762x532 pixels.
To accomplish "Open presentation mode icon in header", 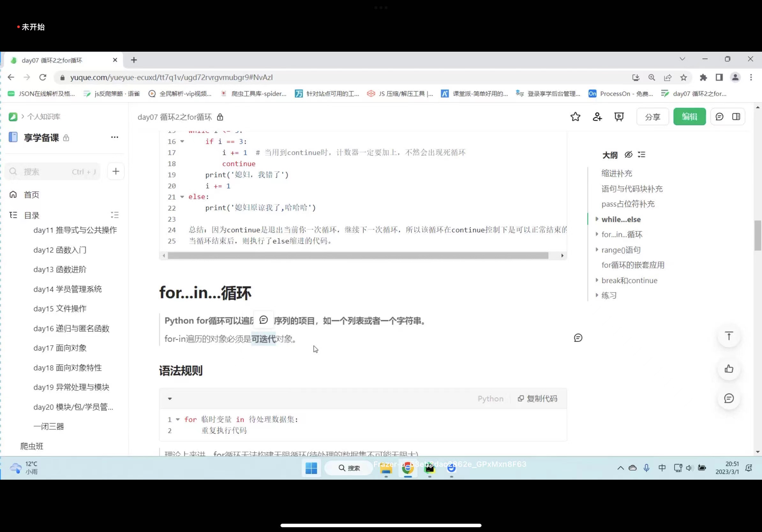I will tap(619, 117).
